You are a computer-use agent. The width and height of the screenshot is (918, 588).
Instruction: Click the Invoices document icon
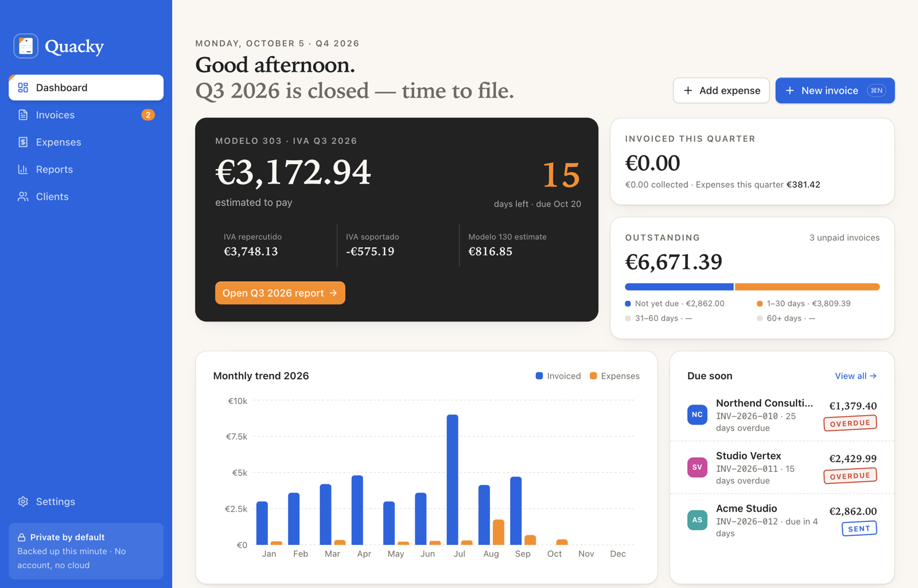point(23,115)
